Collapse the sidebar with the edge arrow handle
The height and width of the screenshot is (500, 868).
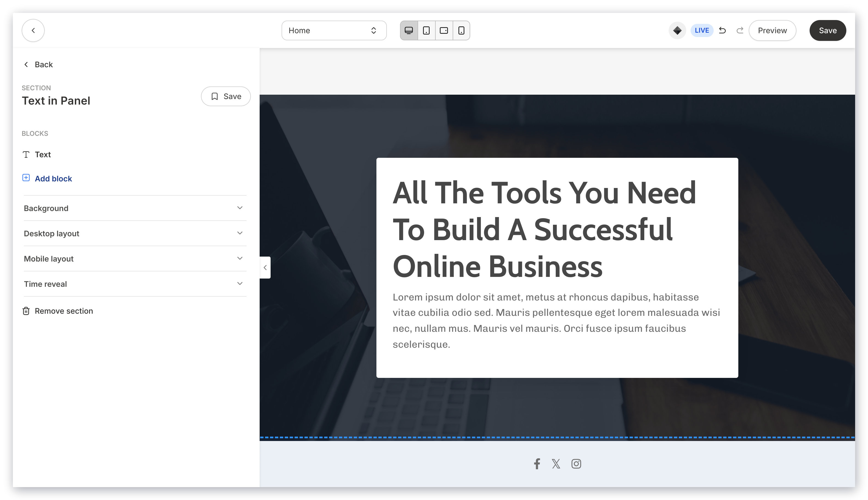[265, 267]
